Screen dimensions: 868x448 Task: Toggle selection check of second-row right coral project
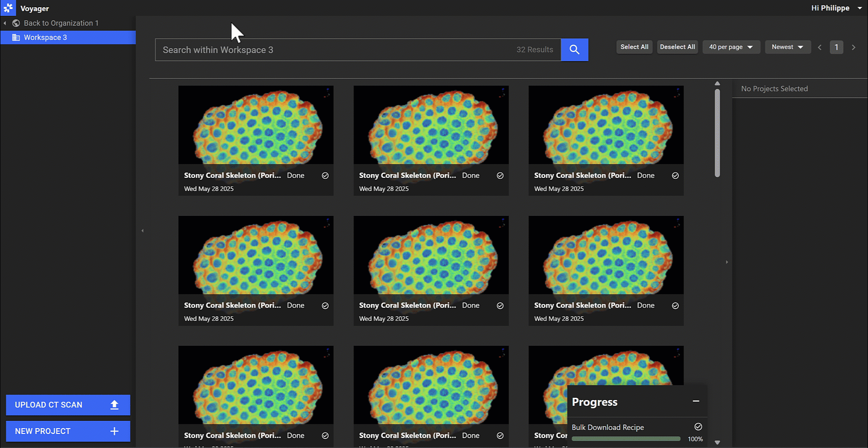pyautogui.click(x=675, y=306)
